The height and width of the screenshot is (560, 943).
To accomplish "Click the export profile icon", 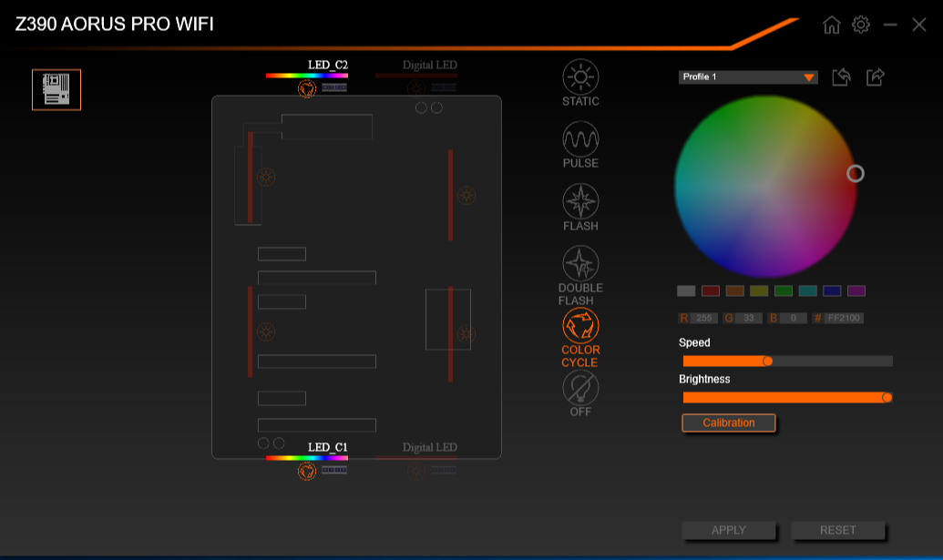I will pyautogui.click(x=875, y=76).
